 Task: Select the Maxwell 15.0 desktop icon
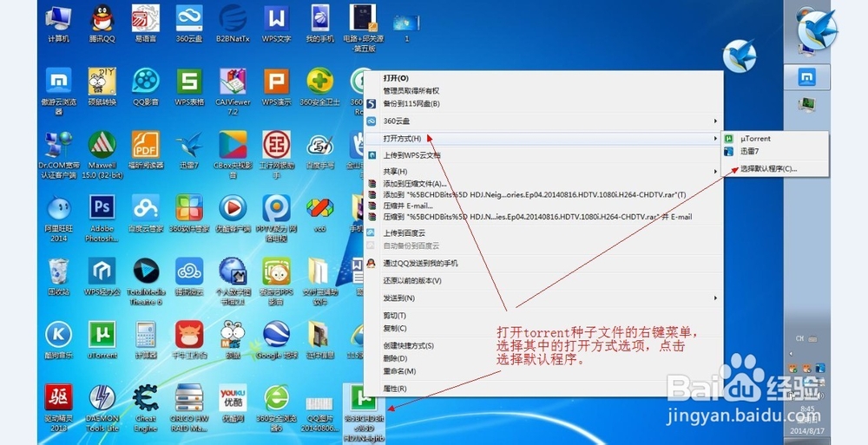click(102, 155)
